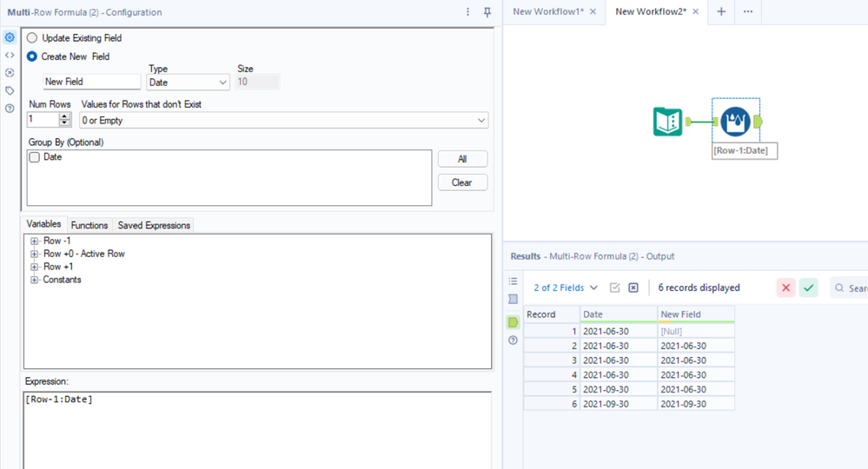Open the Navigation icon in config sidebar
The image size is (868, 469).
10,73
